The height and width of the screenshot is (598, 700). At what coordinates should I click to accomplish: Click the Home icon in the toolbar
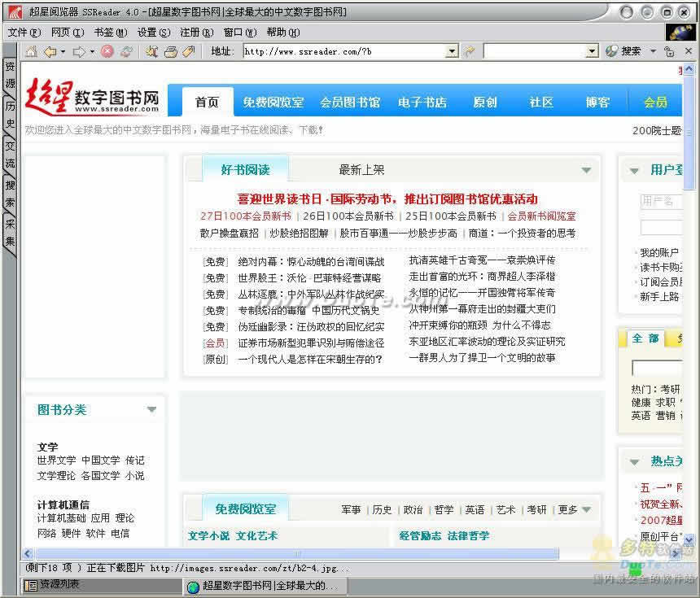tap(31, 52)
